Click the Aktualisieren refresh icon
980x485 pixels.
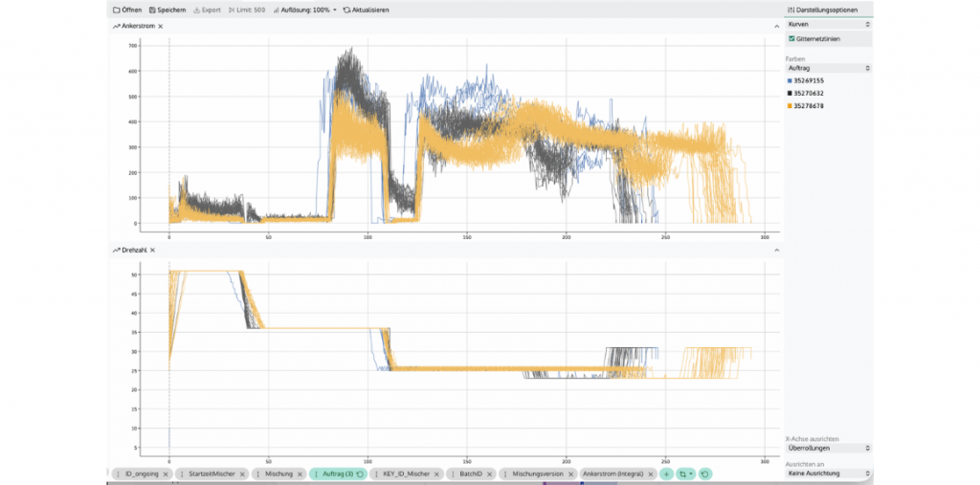346,10
